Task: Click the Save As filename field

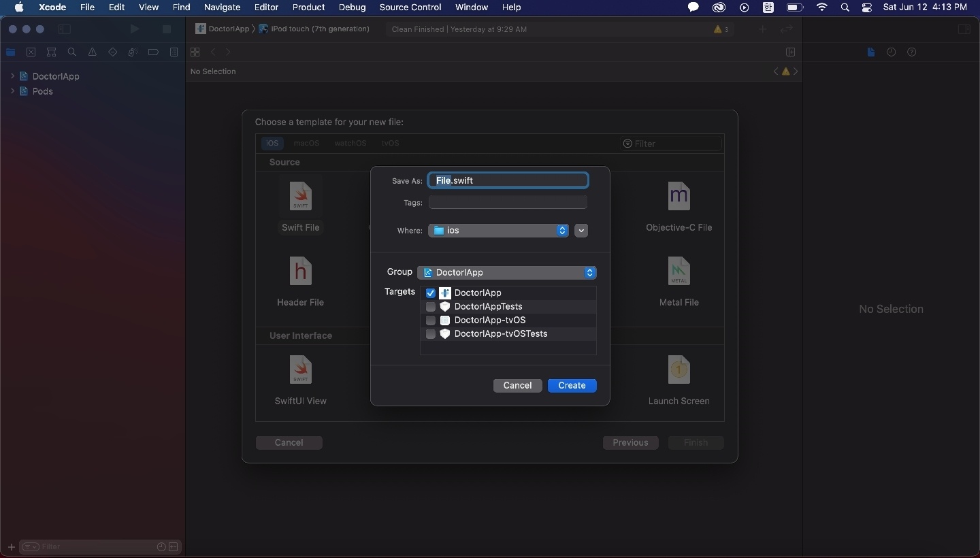Action: click(x=508, y=180)
